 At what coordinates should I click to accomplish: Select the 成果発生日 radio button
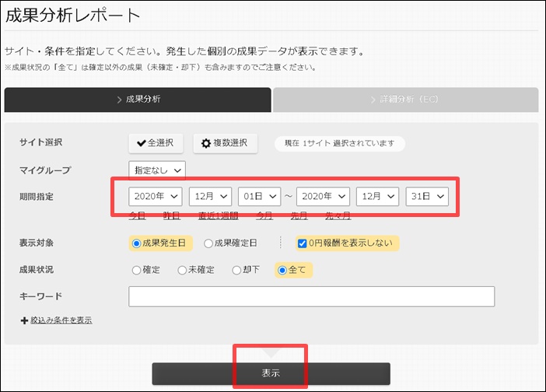(137, 243)
